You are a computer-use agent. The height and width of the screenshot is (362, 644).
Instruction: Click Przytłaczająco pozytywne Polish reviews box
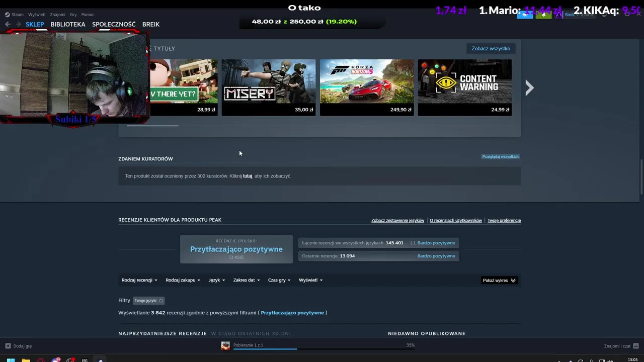pos(236,249)
